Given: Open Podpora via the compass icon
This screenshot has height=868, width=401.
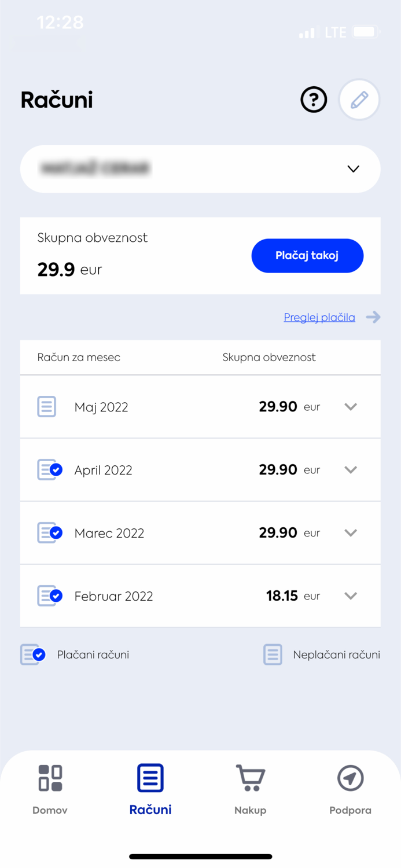Looking at the screenshot, I should coord(350,777).
